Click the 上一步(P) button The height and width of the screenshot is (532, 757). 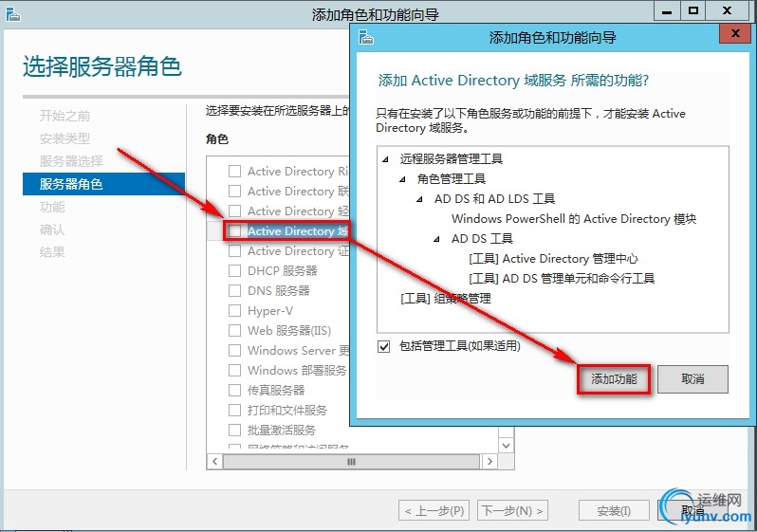(434, 510)
